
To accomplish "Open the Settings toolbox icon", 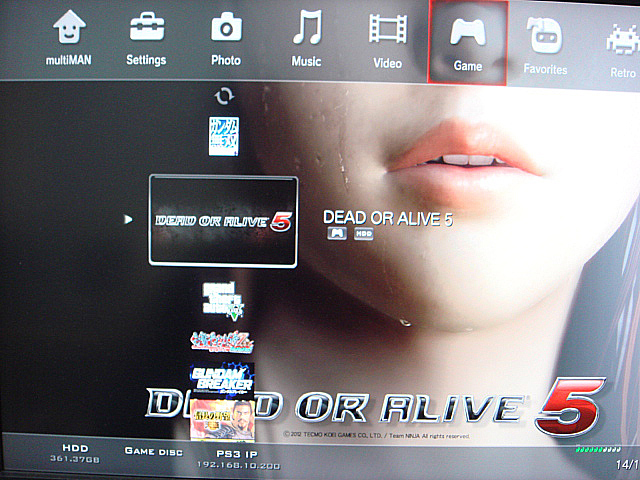I will pos(147,27).
